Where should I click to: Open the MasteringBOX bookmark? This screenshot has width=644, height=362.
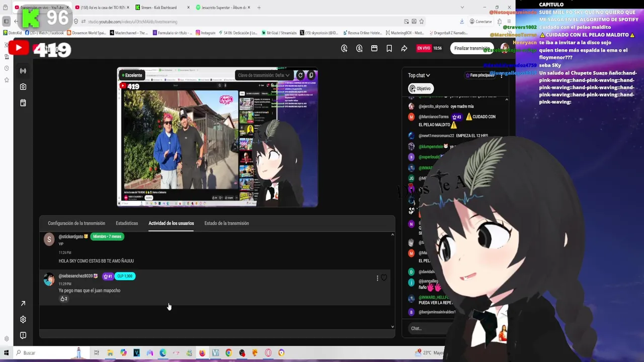405,33
